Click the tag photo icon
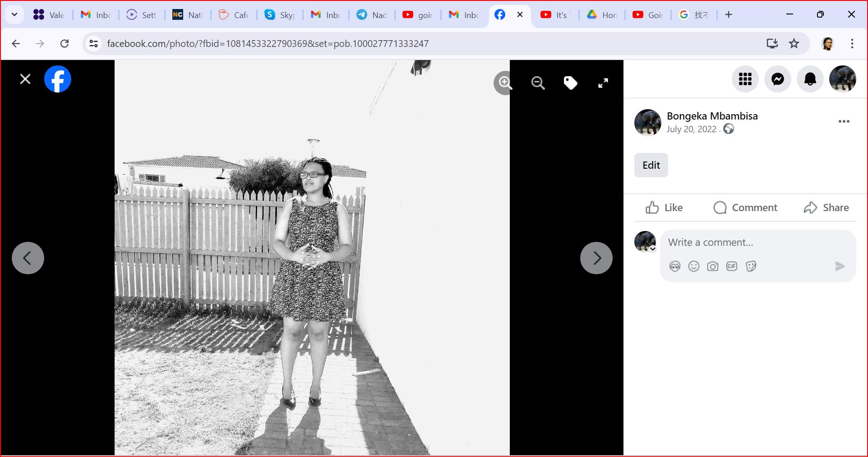Screen dimensions: 868x457 [570, 83]
